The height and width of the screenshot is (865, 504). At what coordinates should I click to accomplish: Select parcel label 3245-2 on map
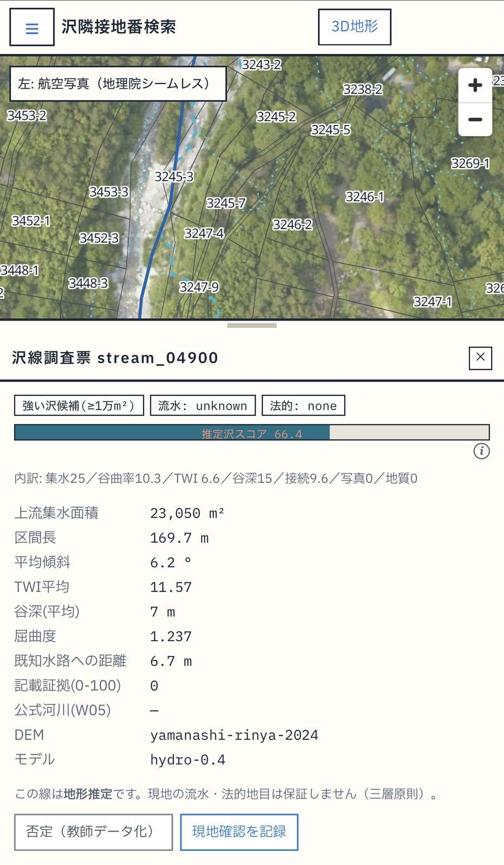point(276,117)
